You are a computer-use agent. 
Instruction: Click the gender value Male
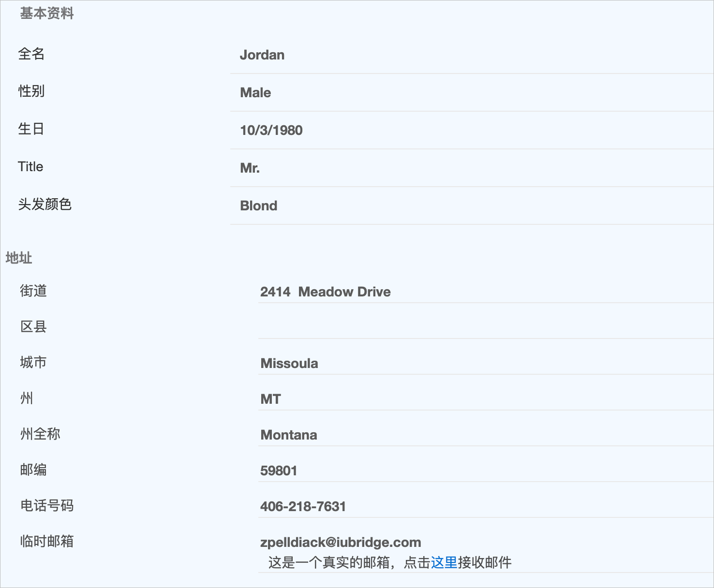[x=255, y=93]
